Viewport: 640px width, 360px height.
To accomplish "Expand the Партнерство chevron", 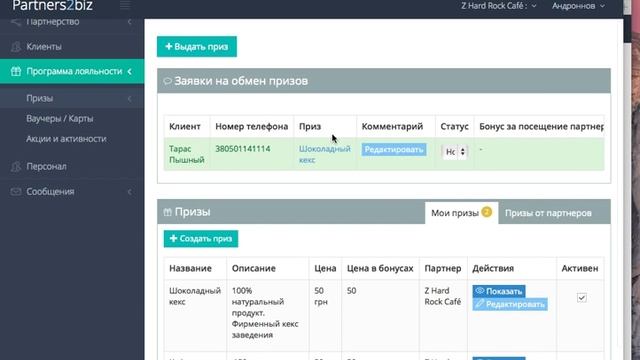I will [130, 22].
